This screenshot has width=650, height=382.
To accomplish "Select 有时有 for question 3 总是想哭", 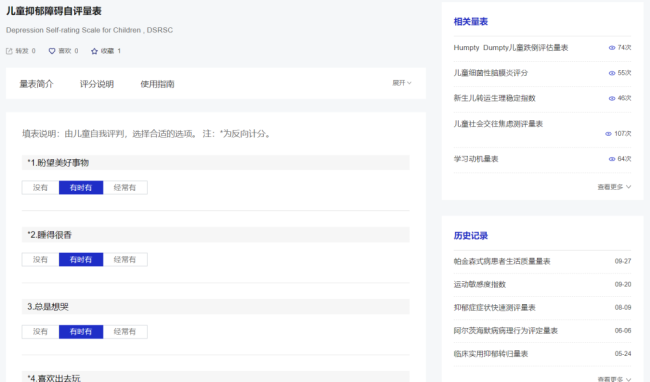I will coord(81,332).
